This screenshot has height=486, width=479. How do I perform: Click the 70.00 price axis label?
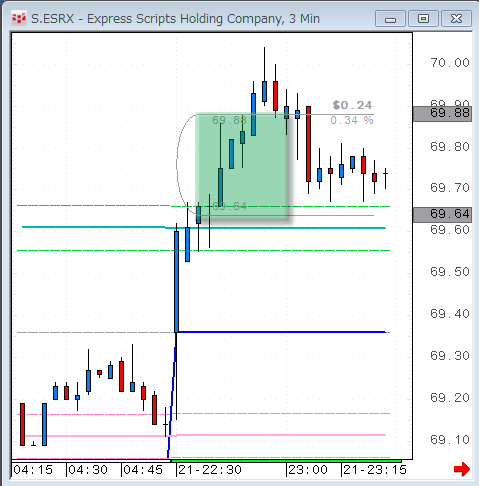coord(450,63)
